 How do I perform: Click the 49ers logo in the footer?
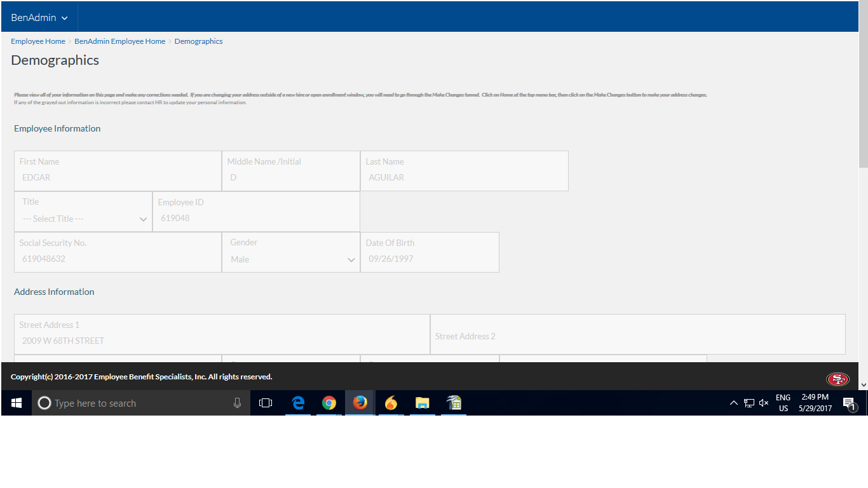(837, 379)
